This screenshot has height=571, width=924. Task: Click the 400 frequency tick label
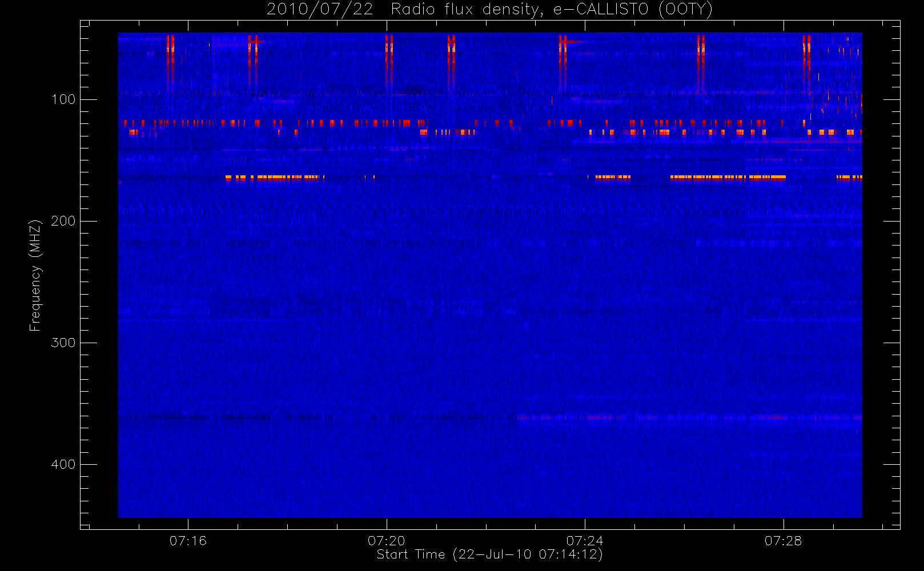(x=63, y=464)
